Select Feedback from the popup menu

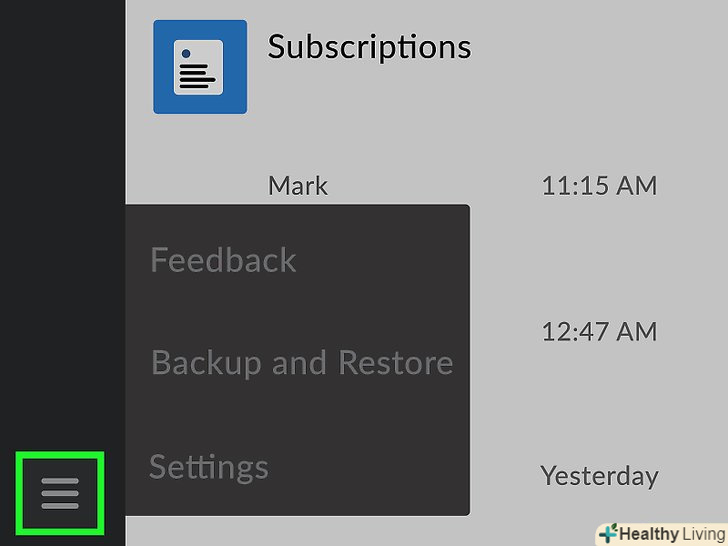click(x=223, y=261)
